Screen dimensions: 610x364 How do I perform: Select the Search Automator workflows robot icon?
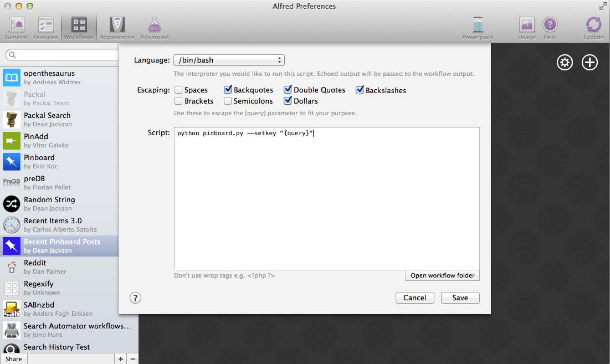(12, 330)
